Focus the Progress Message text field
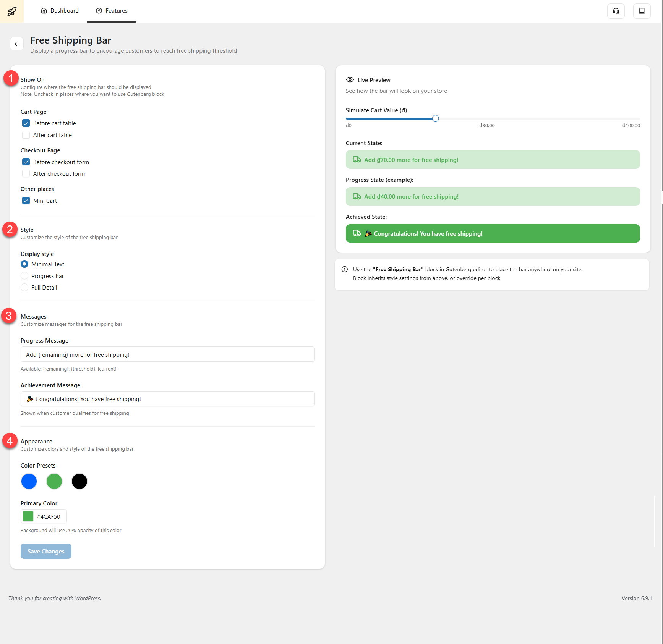This screenshot has width=663, height=644. click(x=167, y=354)
